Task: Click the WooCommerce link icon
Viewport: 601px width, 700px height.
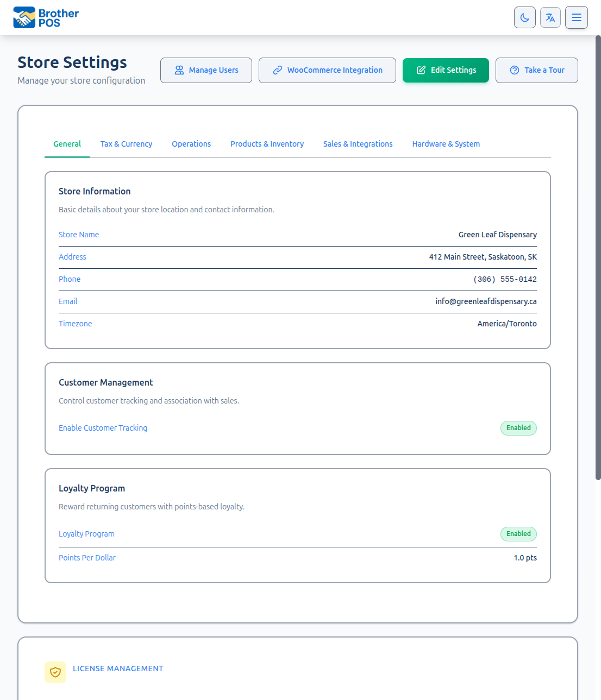Action: (x=278, y=70)
